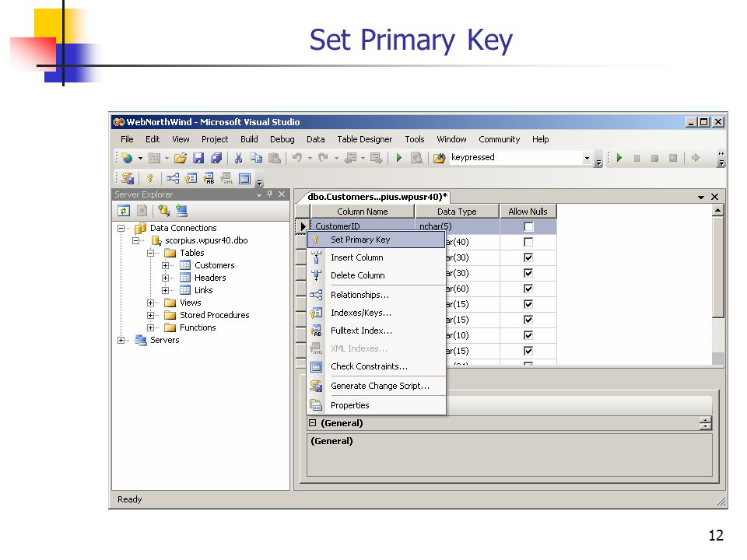Select the dbo.Customers document tab
Image resolution: width=747 pixels, height=560 pixels.
(x=377, y=197)
